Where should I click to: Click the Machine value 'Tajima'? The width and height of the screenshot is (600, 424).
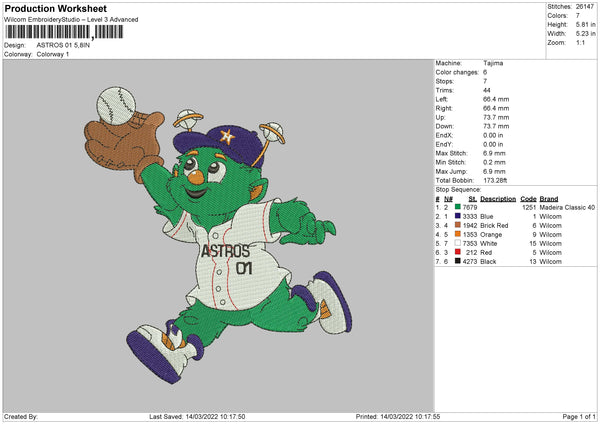[x=493, y=63]
